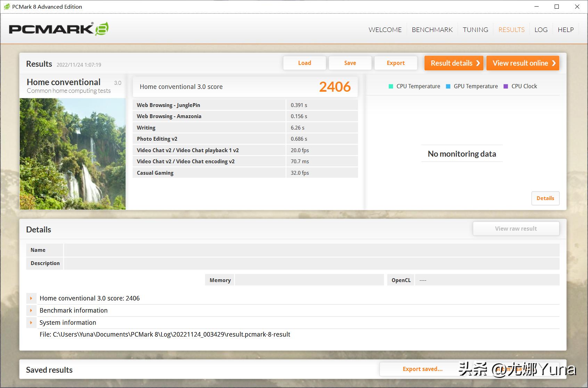Select the Casual Gaming row
588x388 pixels.
tap(245, 173)
